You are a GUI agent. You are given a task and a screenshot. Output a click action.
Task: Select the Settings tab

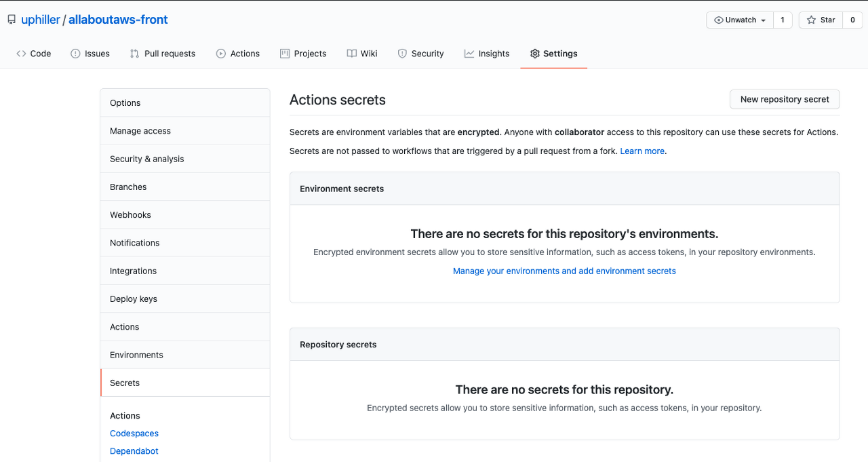pyautogui.click(x=554, y=54)
